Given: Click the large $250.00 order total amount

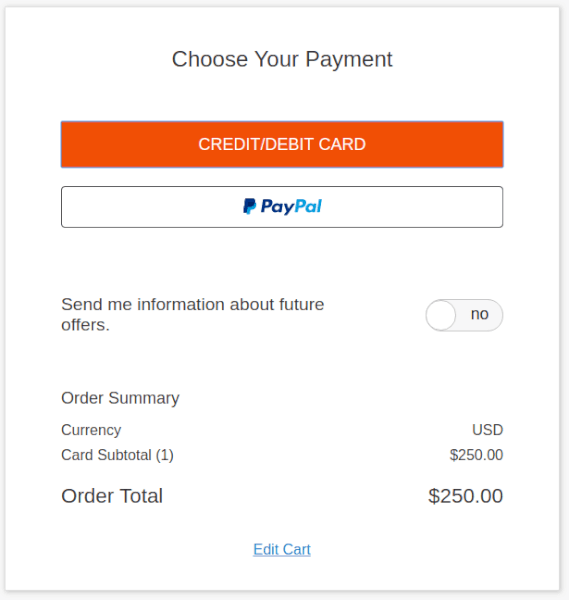Looking at the screenshot, I should (x=465, y=496).
